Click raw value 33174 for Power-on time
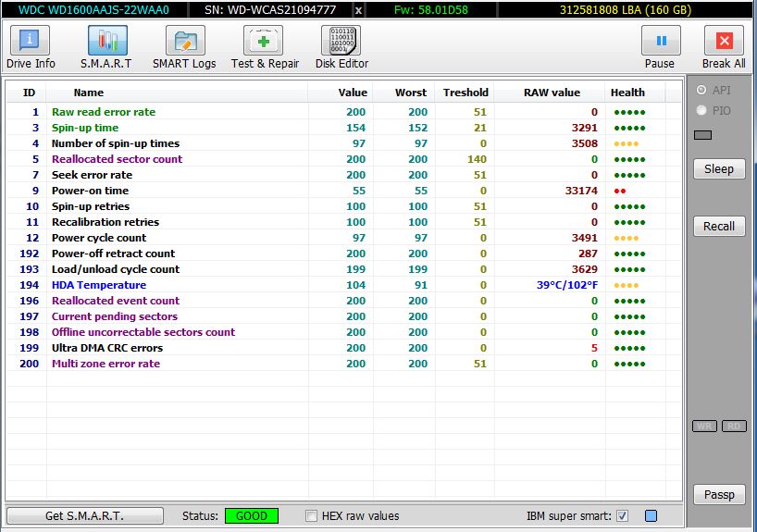The height and width of the screenshot is (532, 757). coord(581,191)
